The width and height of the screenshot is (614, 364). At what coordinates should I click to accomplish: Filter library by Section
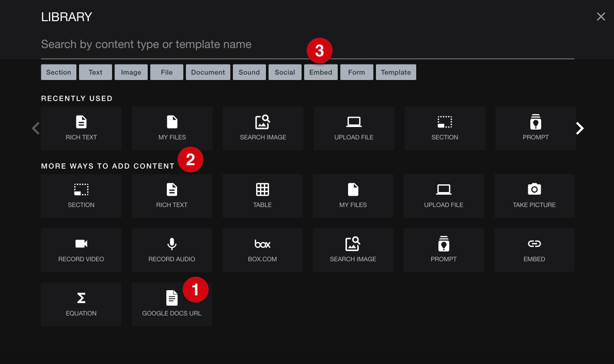(59, 72)
